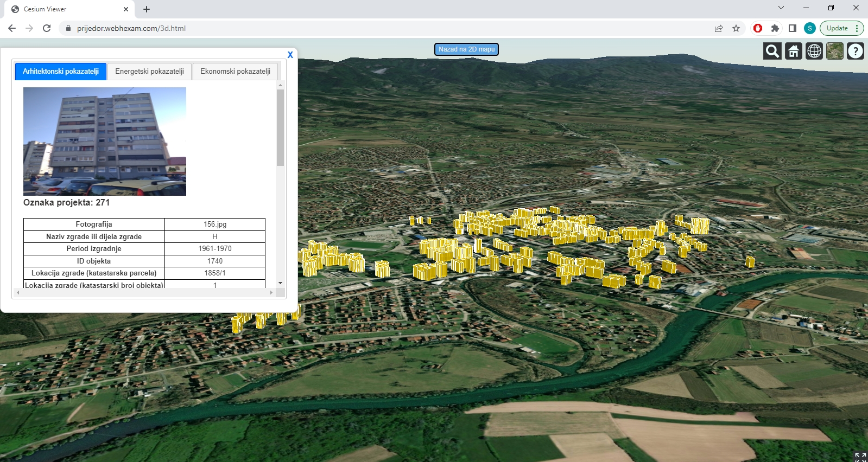Open the browser extensions puzzle icon
The height and width of the screenshot is (462, 868).
pyautogui.click(x=775, y=28)
